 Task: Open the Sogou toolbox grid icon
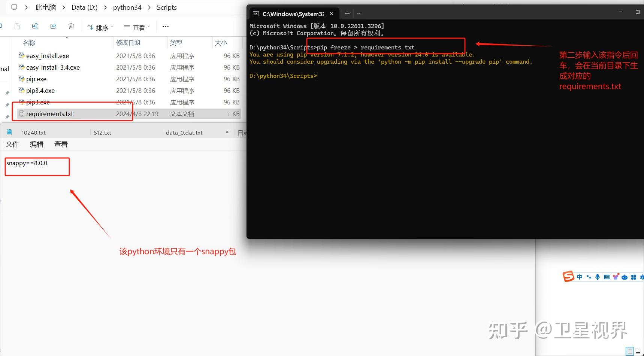coord(634,277)
